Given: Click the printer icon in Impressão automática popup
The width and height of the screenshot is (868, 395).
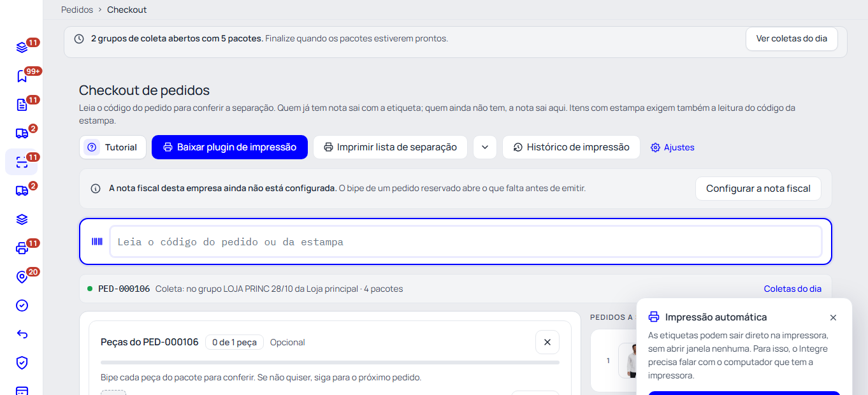Looking at the screenshot, I should [x=654, y=317].
